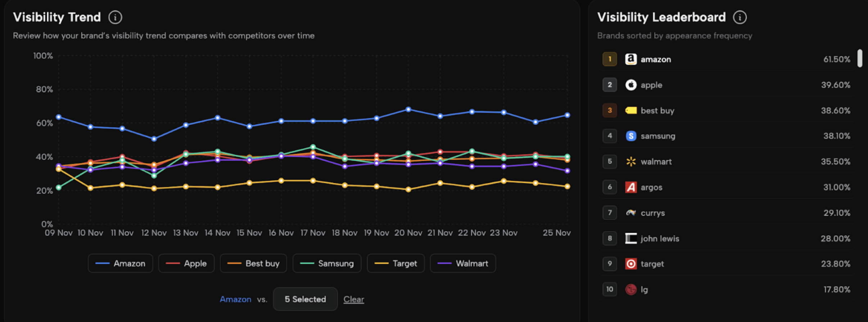Select the Amazon data point on 20 Nov

[408, 109]
